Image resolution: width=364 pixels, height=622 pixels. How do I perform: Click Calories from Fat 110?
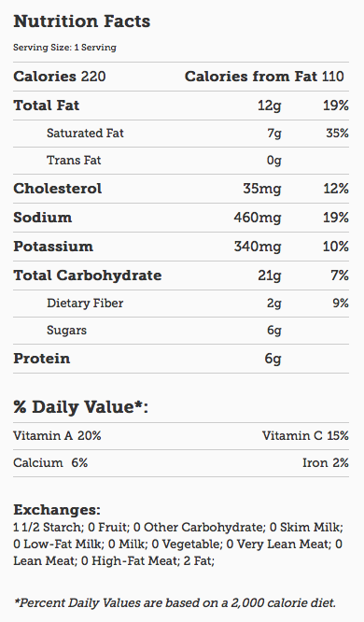264,77
